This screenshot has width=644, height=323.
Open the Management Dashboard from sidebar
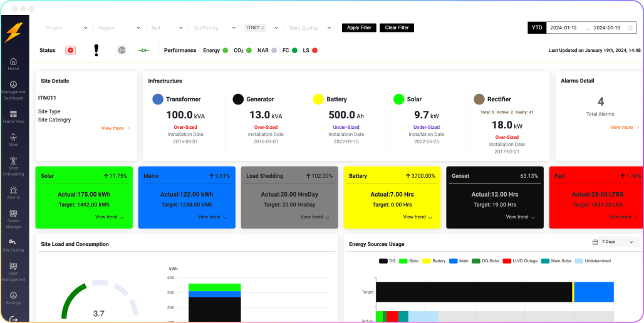tap(13, 89)
